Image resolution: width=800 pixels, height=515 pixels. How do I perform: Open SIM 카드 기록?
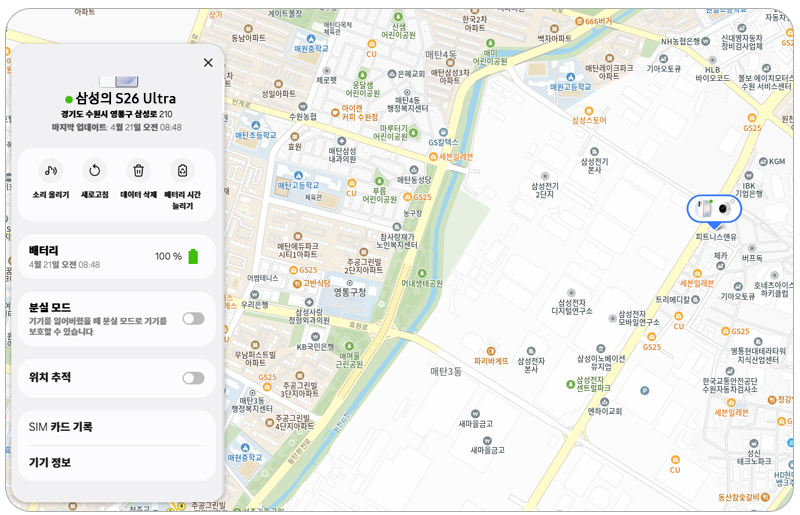[x=117, y=427]
